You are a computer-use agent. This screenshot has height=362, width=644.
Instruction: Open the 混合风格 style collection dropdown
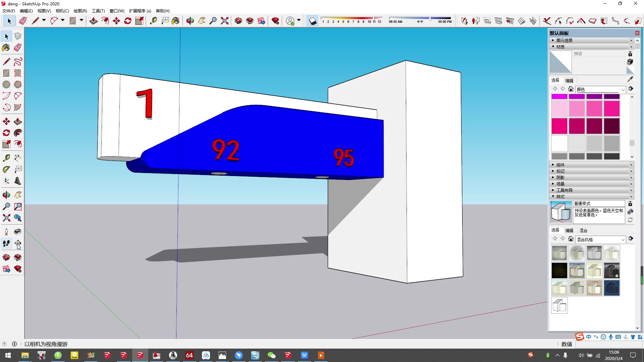pos(623,239)
